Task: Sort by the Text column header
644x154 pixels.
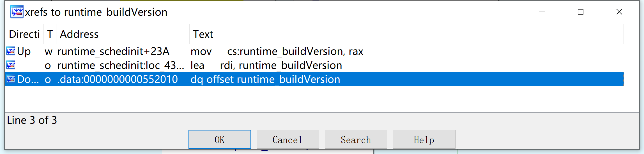Action: point(406,34)
